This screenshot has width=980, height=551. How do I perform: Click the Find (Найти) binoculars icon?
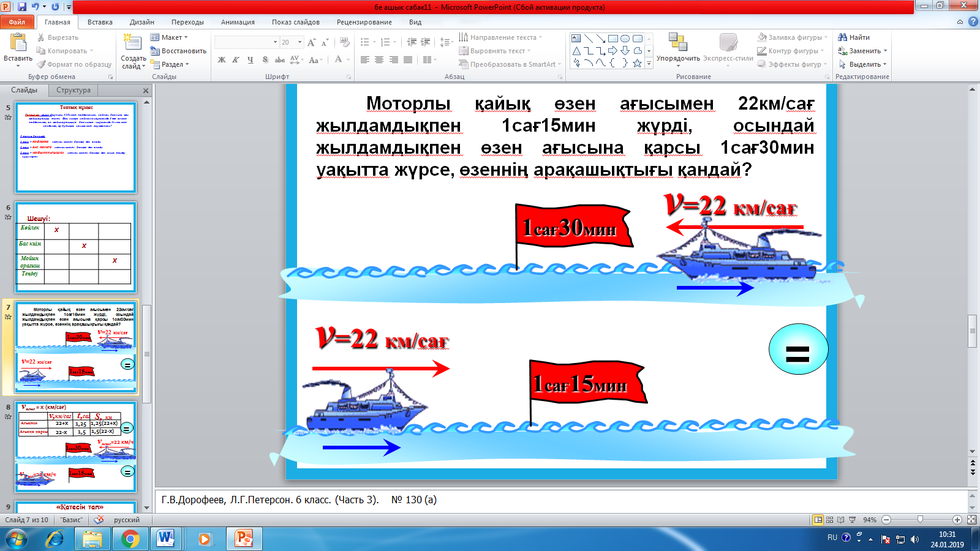843,37
